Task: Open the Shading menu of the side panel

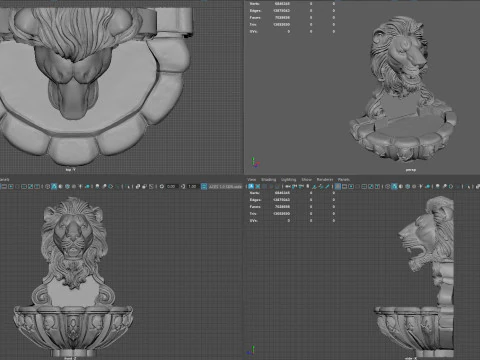Action: 268,179
